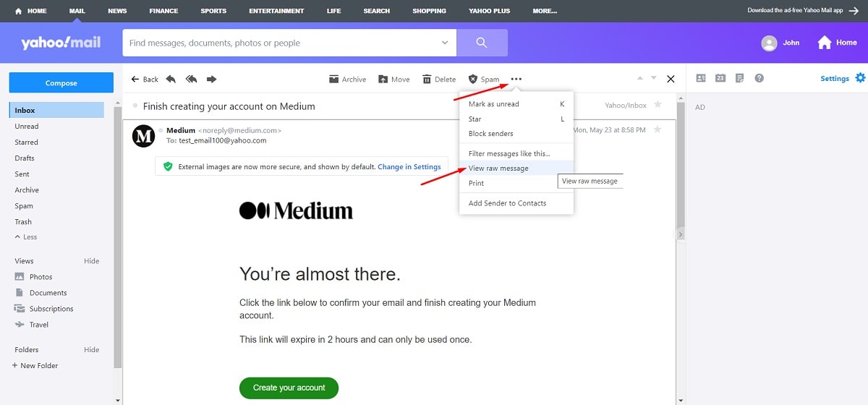Open the Change in Settings link
868x405 pixels.
[x=409, y=167]
